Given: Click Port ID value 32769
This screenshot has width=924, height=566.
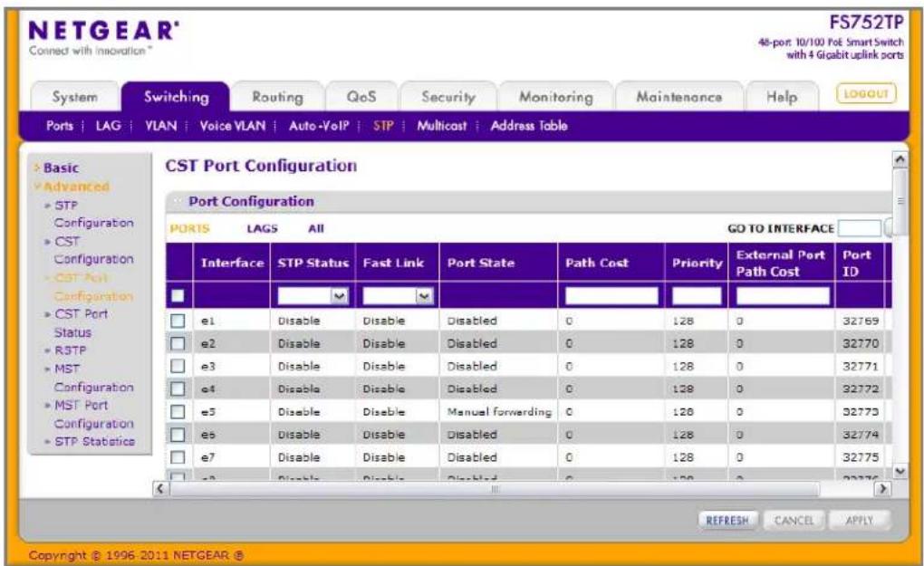Looking at the screenshot, I should tap(861, 321).
